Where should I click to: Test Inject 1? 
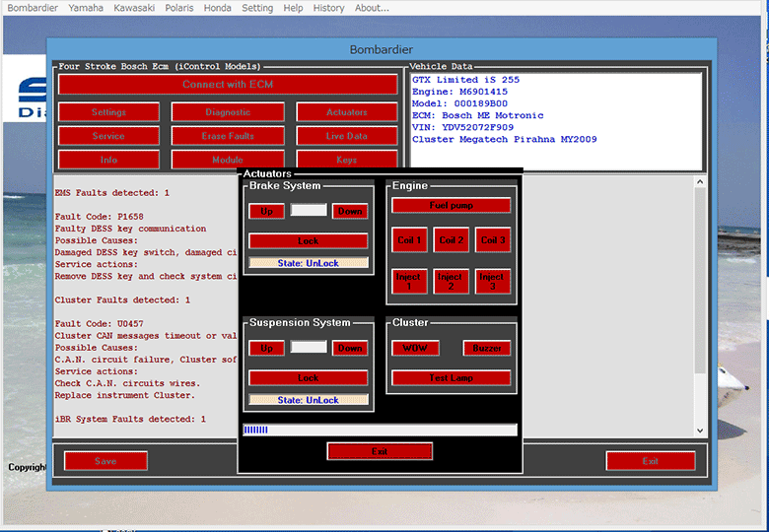tap(408, 281)
